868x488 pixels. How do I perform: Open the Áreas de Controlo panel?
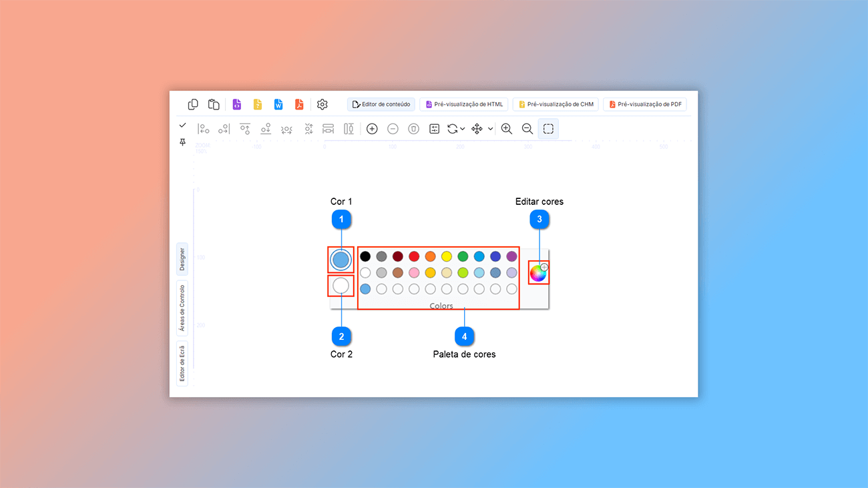[182, 307]
